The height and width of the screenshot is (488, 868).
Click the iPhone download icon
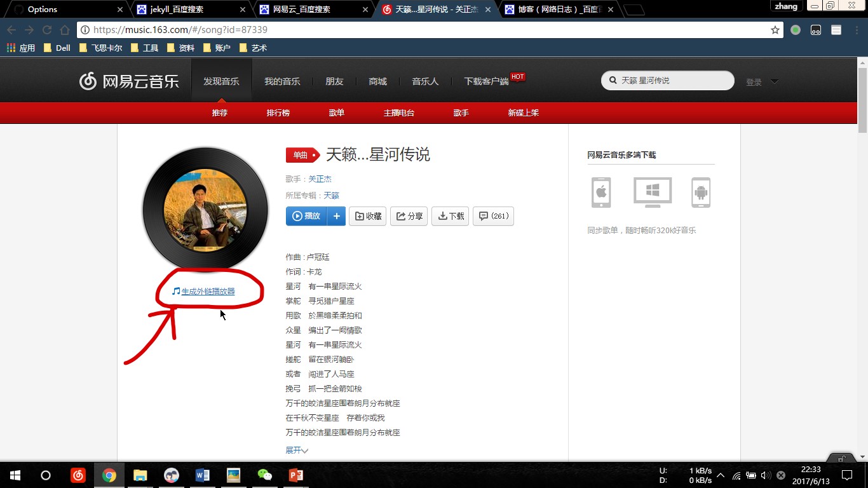pos(601,192)
